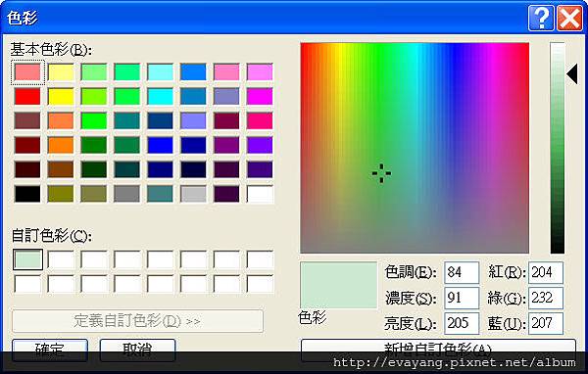Select the violet swatch in fourth row
The image size is (588, 374).
(260, 146)
